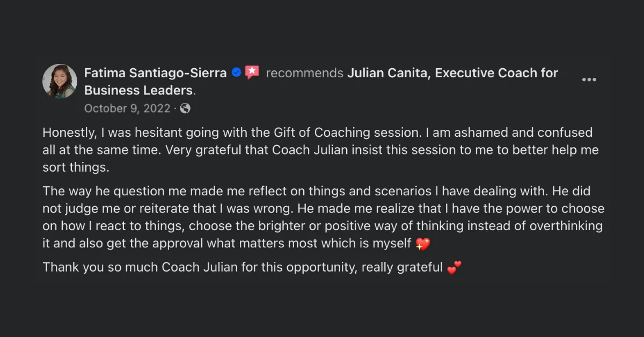
Task: Click the "Honestly, I was hesitant" paragraph
Action: pyautogui.click(x=320, y=150)
